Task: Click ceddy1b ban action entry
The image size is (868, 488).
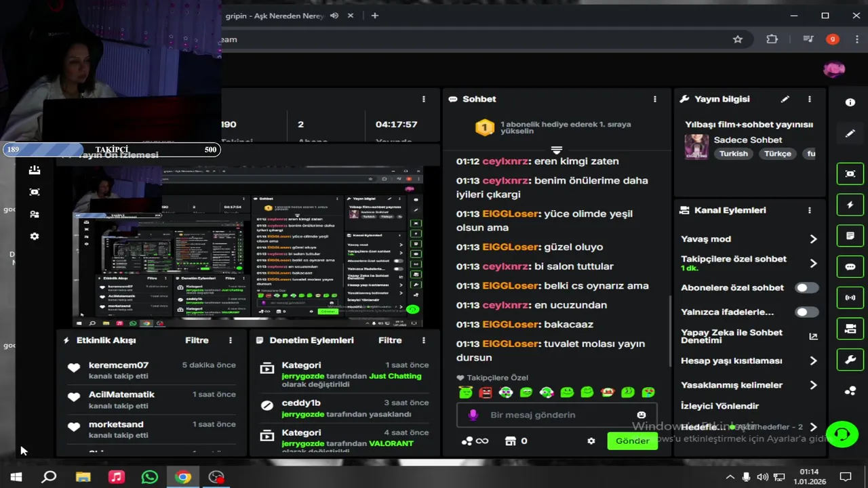Action: point(344,408)
